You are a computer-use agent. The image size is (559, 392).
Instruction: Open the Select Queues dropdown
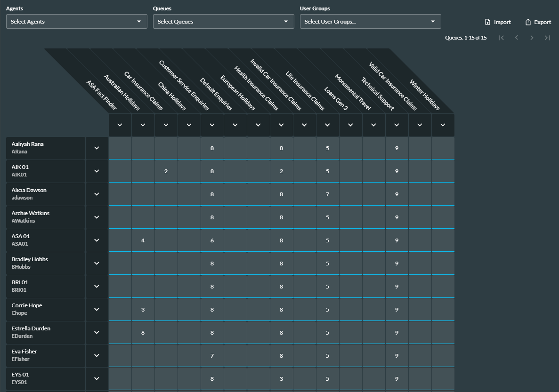[x=224, y=21]
